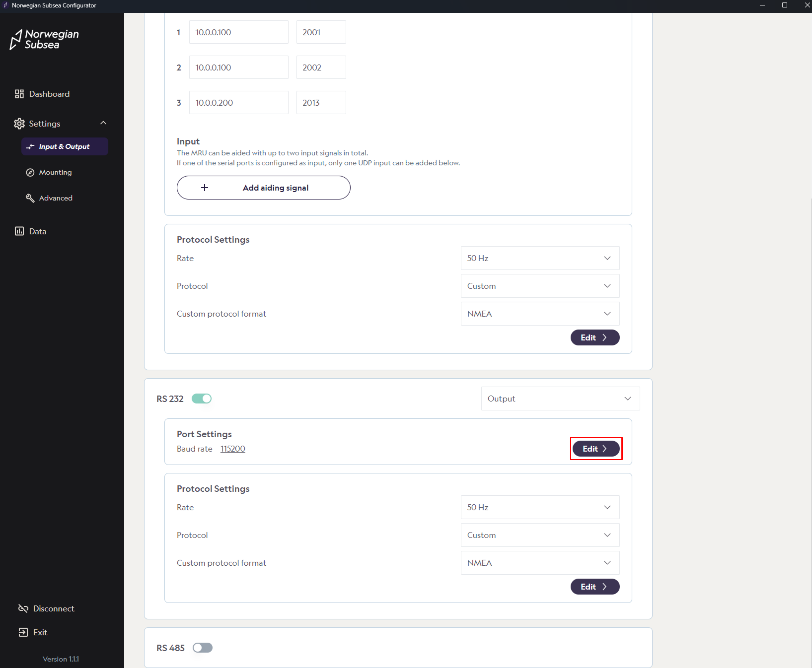
Task: Open the upper Custom protocol format NMEA dropdown
Action: 540,314
